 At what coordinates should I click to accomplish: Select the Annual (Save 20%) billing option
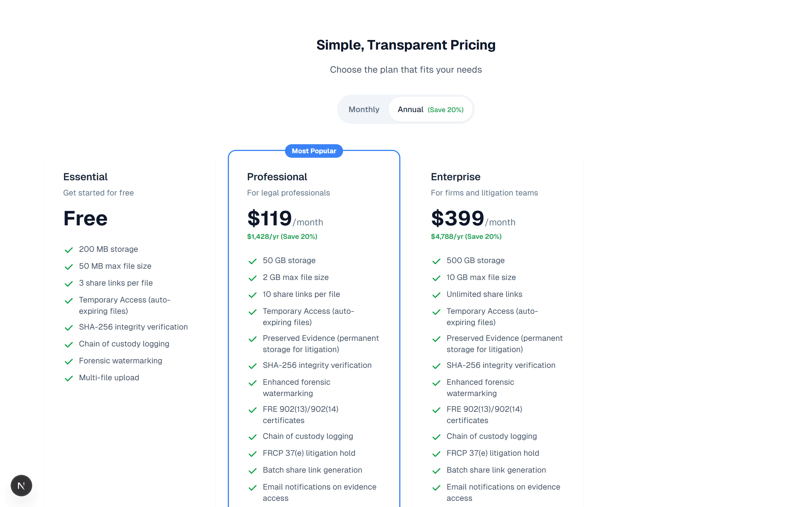click(x=431, y=110)
